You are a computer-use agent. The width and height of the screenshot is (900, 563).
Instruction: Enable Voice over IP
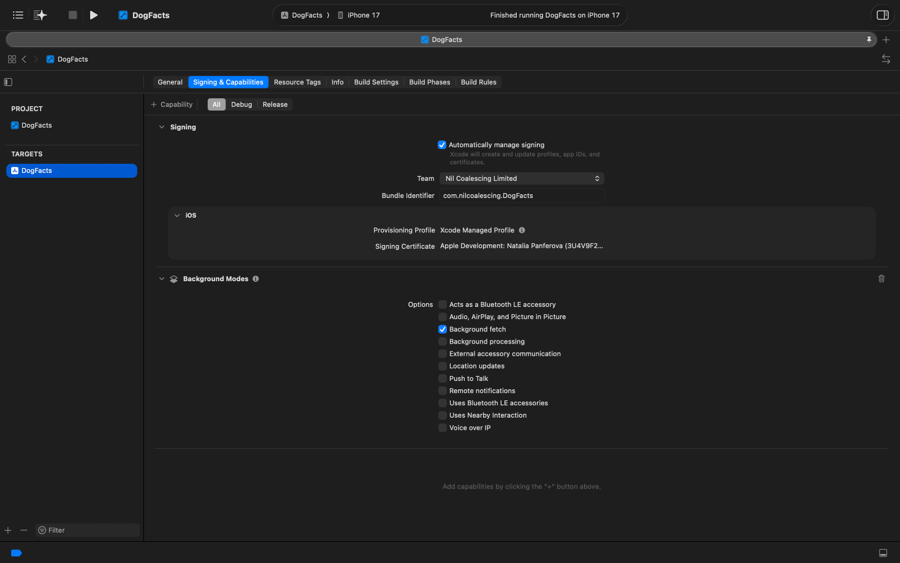443,428
